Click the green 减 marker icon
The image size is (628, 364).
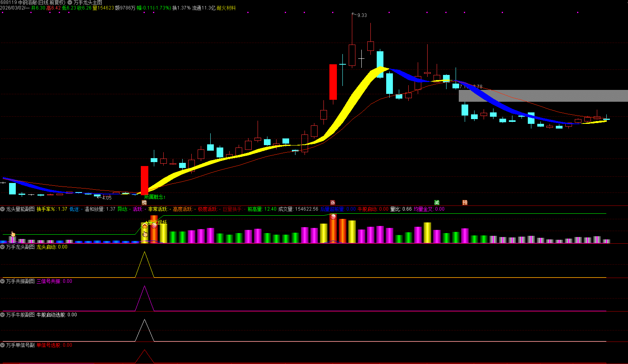pos(437,202)
